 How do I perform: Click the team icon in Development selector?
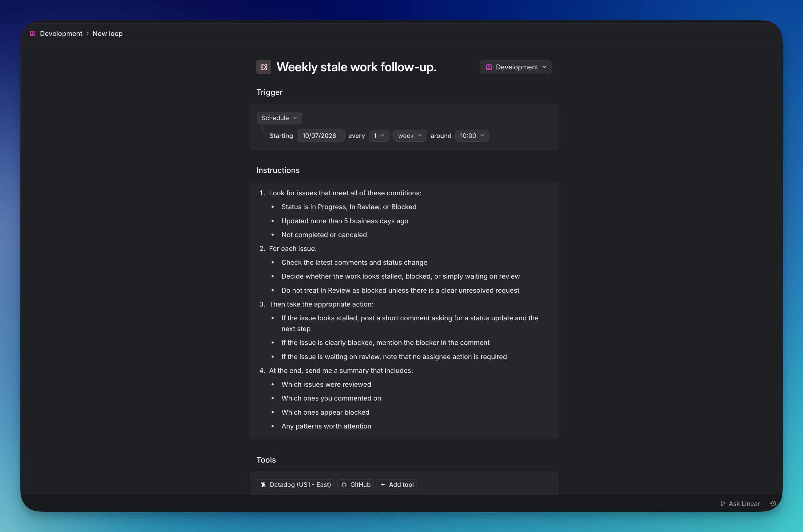coord(489,67)
